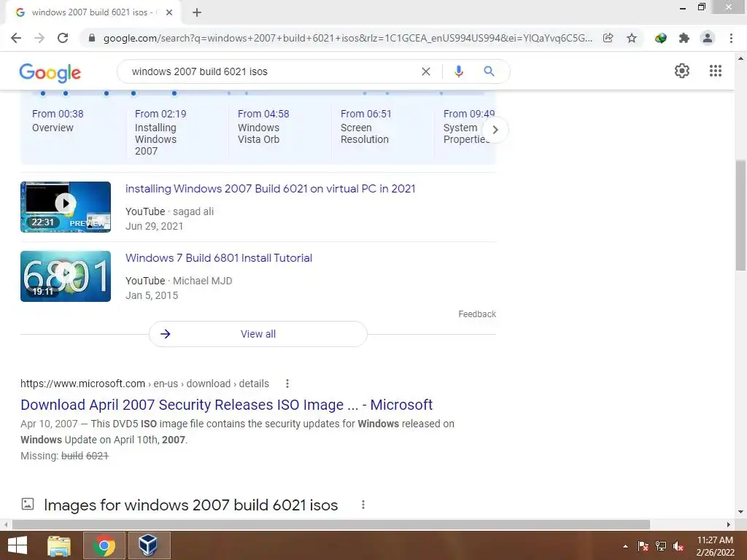
Task: Show next key moments with the arrow
Action: click(x=495, y=130)
